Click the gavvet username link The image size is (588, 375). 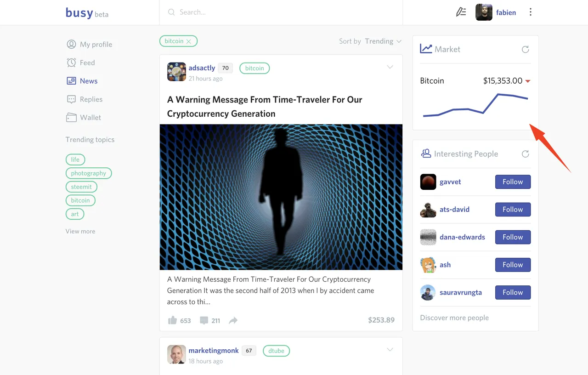[450, 182]
